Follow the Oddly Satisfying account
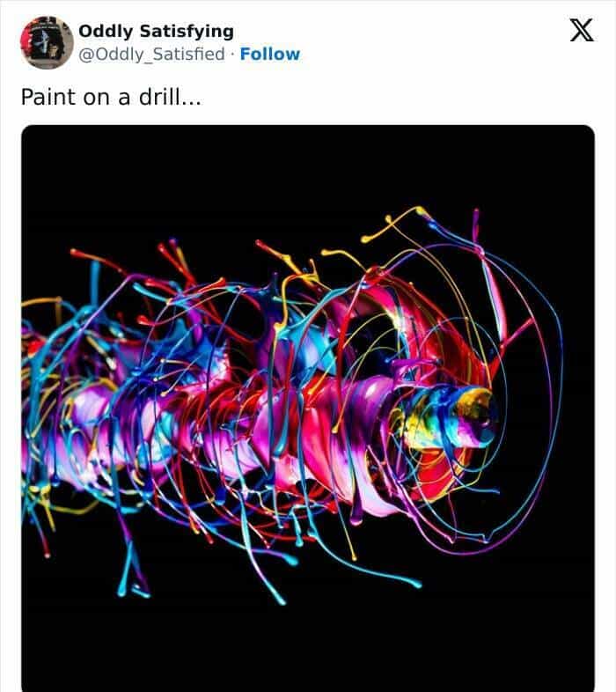The image size is (616, 692). pyautogui.click(x=269, y=54)
